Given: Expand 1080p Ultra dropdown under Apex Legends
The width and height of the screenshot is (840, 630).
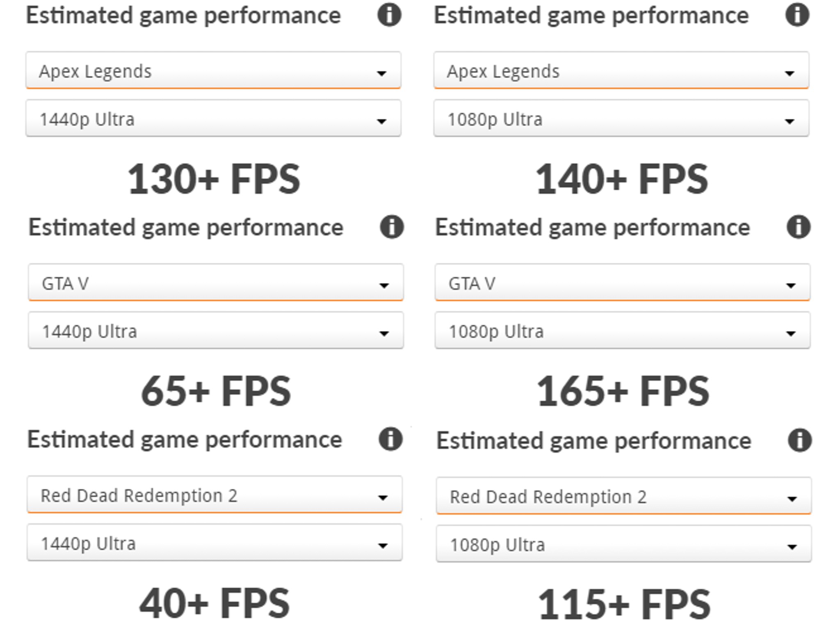Looking at the screenshot, I should coord(621,119).
